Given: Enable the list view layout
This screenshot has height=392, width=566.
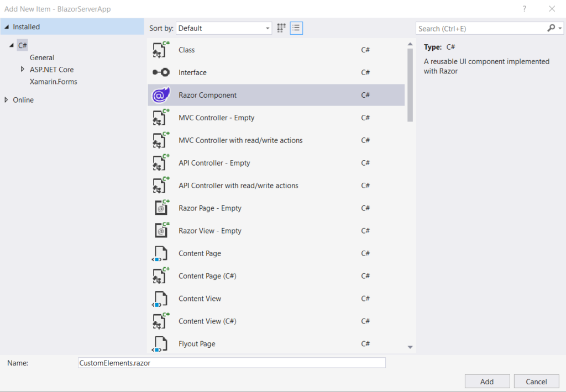Looking at the screenshot, I should 296,28.
